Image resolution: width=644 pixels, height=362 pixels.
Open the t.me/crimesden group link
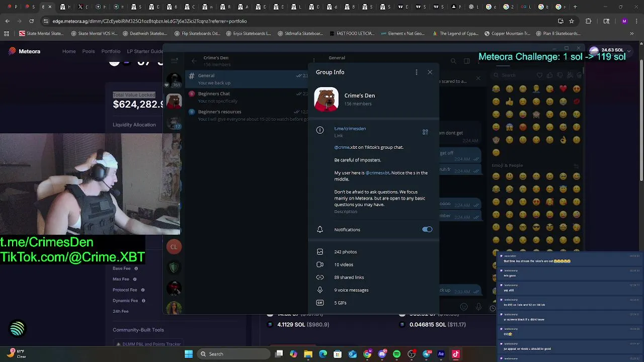350,128
